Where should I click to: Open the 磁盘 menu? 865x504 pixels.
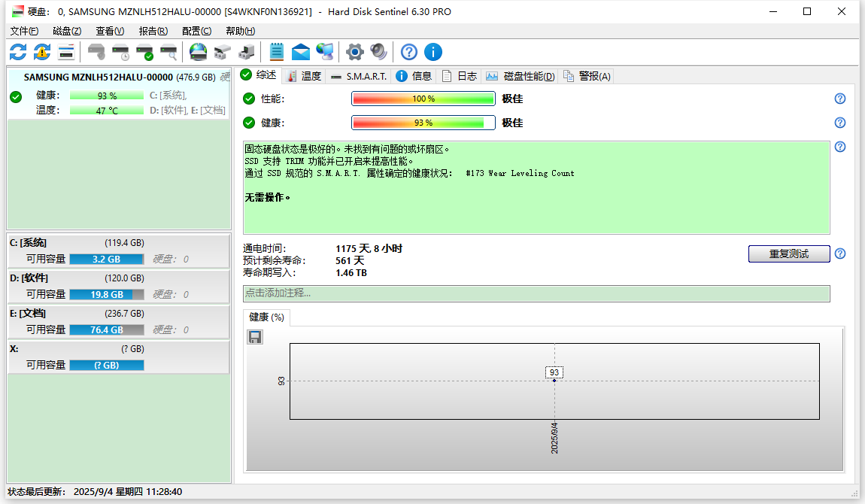[x=67, y=31]
